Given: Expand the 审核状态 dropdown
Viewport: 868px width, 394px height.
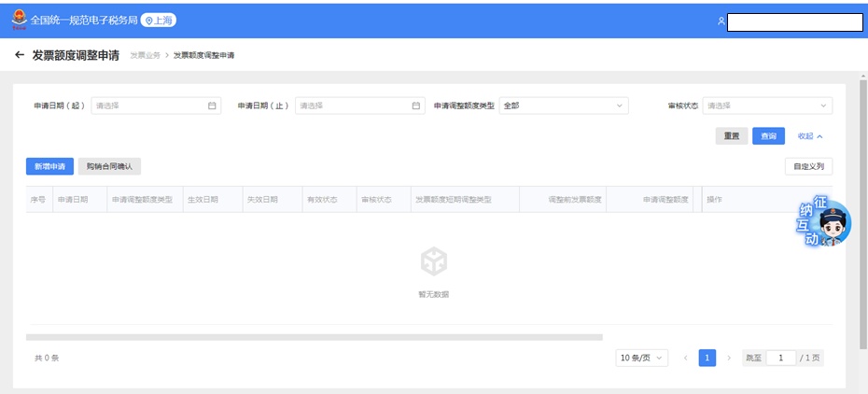Looking at the screenshot, I should (x=767, y=106).
